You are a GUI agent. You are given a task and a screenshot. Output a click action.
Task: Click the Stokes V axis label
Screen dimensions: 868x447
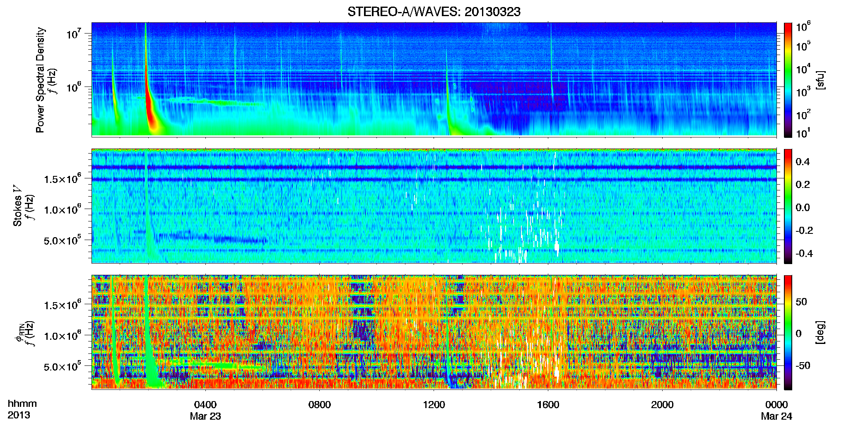[17, 206]
